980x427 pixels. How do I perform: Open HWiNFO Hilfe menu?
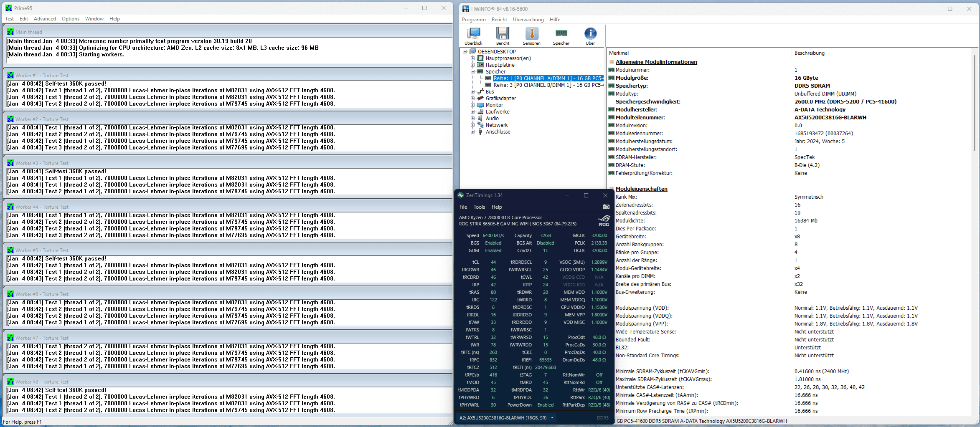[x=555, y=20]
